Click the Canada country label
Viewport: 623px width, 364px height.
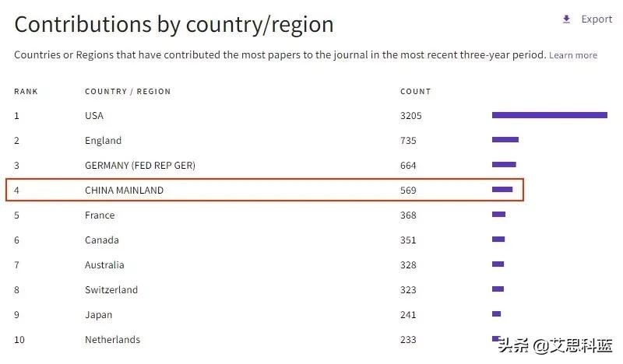(102, 240)
